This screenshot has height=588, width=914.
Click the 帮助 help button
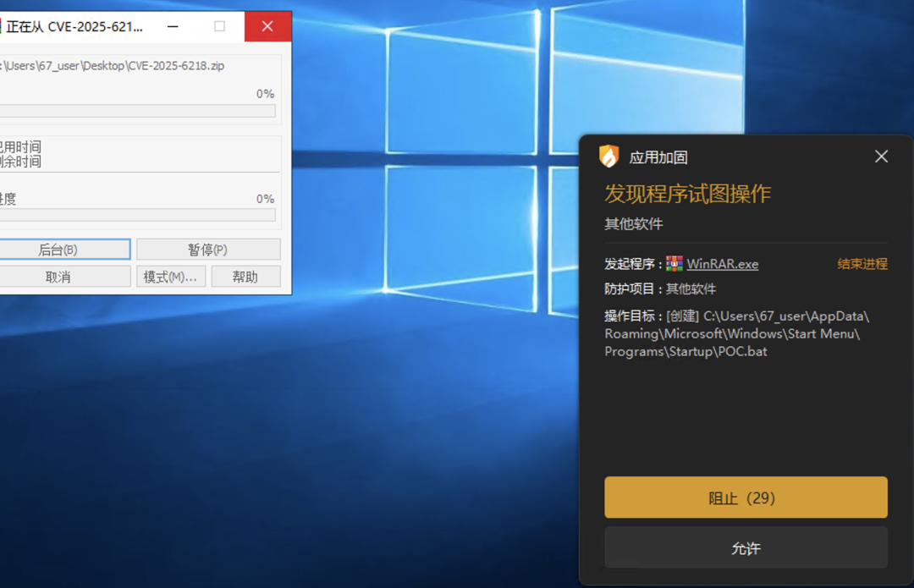[245, 277]
